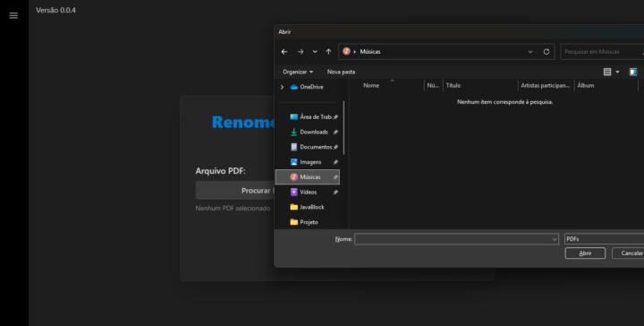Click the Arquivo PDF: label
Image resolution: width=644 pixels, height=326 pixels.
tap(221, 171)
